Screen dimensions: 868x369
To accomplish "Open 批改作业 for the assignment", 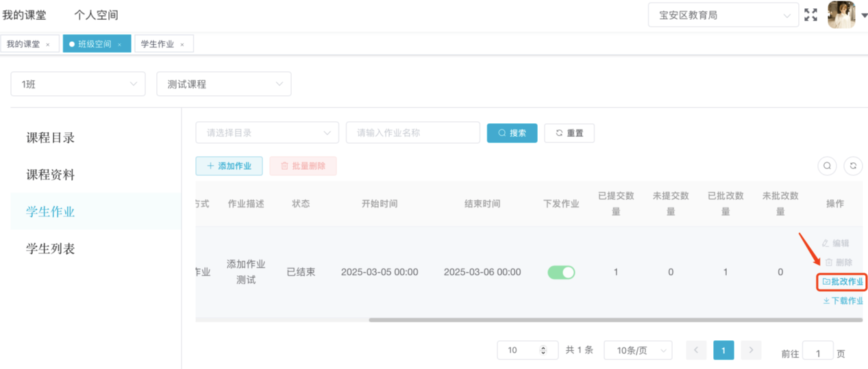I will (x=843, y=281).
